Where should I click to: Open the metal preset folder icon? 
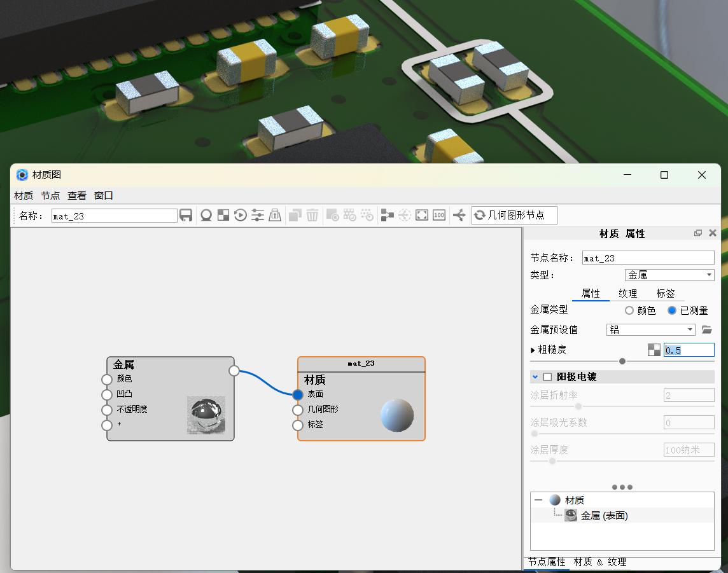tap(706, 329)
